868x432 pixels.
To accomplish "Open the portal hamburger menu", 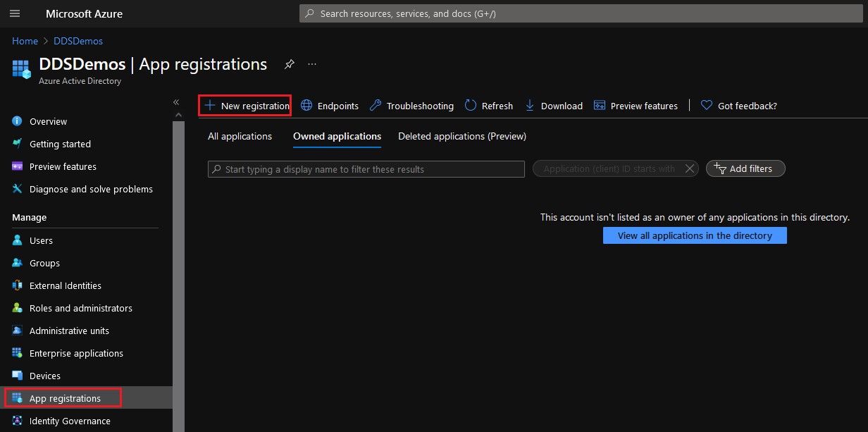I will coord(15,13).
